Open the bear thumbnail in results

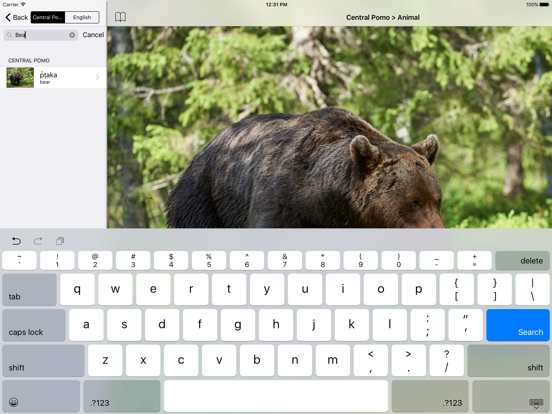coord(20,77)
